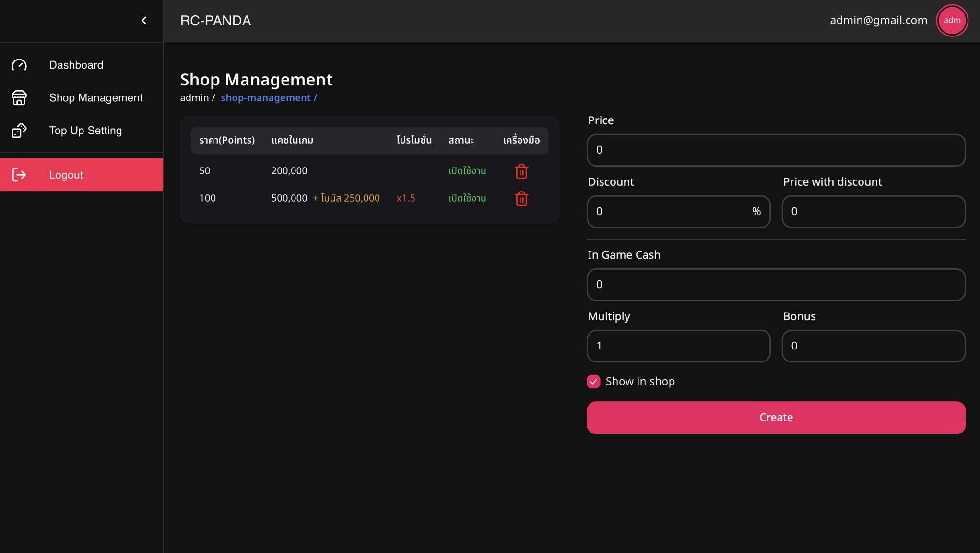Follow the shop-management breadcrumb link
The image size is (980, 553).
click(x=269, y=98)
